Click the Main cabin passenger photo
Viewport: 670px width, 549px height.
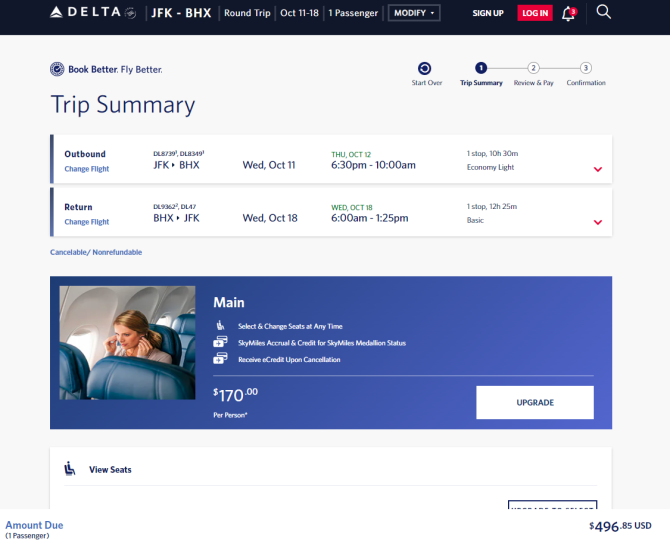127,343
